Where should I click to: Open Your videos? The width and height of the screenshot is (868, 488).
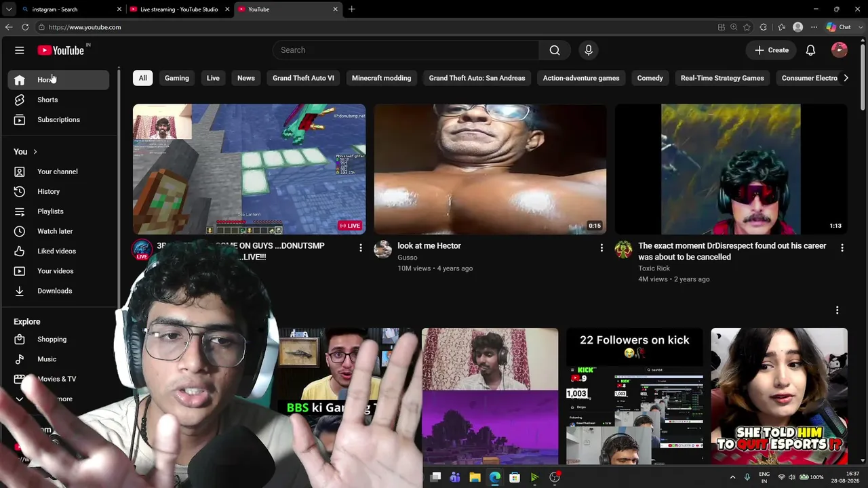coord(58,271)
